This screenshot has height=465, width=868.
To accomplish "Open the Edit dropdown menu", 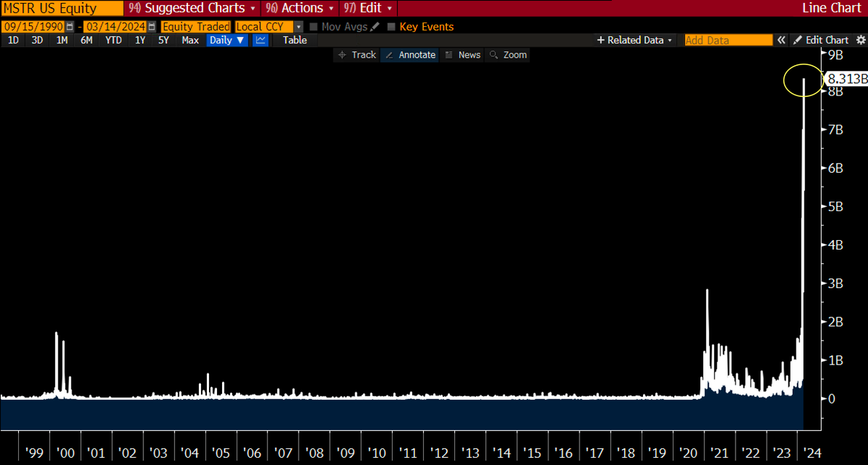I will 369,8.
